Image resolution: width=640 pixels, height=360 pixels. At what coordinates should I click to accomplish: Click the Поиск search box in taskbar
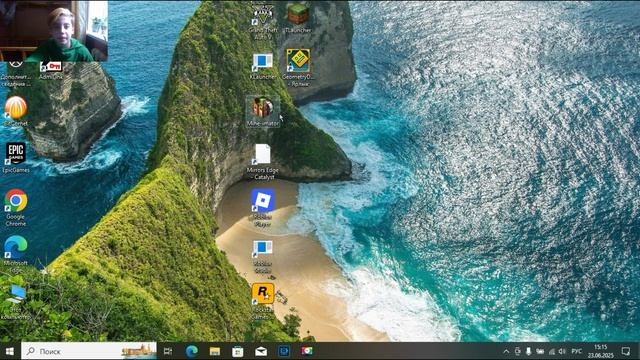point(89,351)
